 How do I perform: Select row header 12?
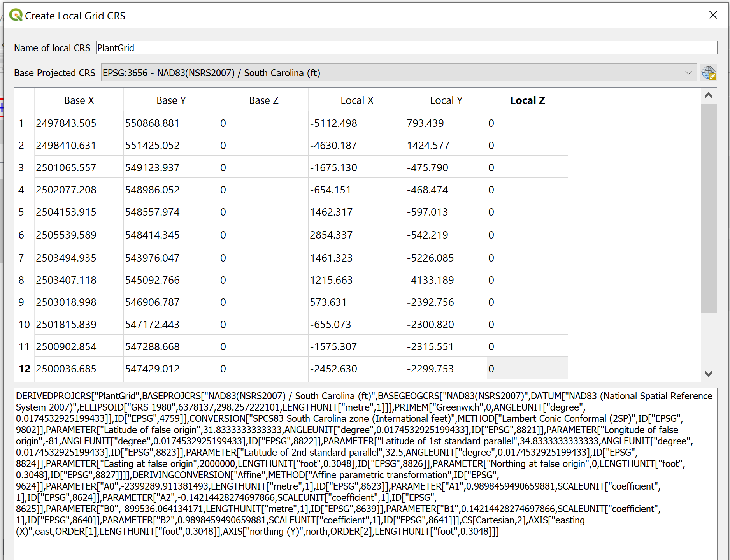(24, 369)
